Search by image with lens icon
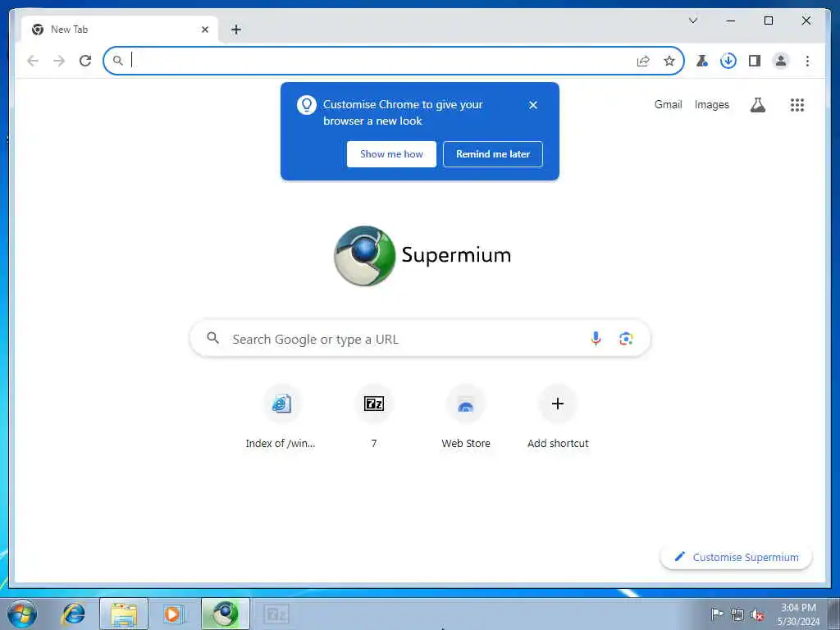 626,339
